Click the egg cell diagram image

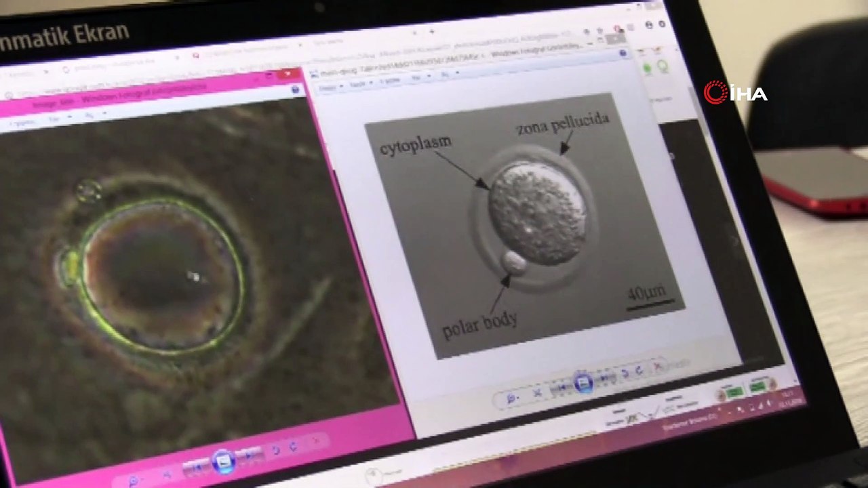click(x=524, y=224)
